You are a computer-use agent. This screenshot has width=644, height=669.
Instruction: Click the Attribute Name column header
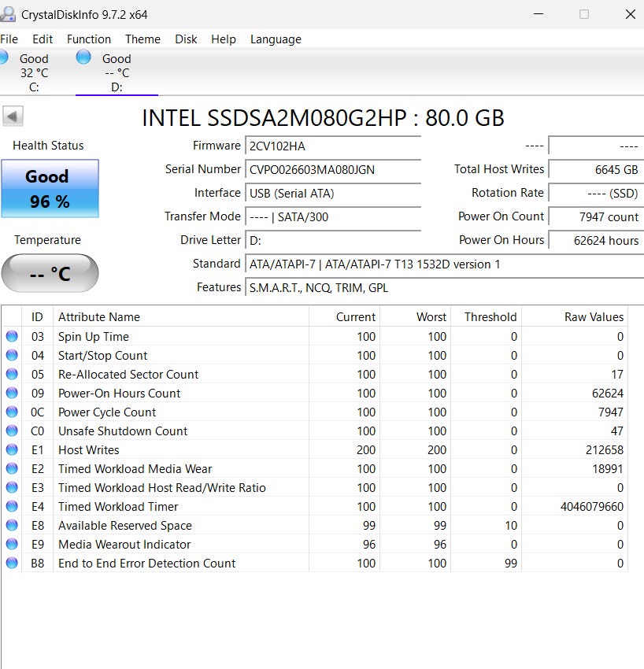181,316
